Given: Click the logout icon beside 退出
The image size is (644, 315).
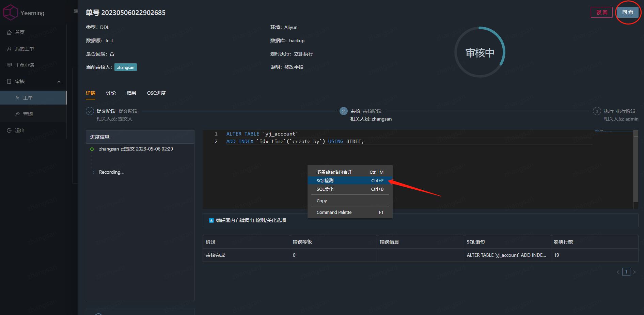Looking at the screenshot, I should (9, 130).
